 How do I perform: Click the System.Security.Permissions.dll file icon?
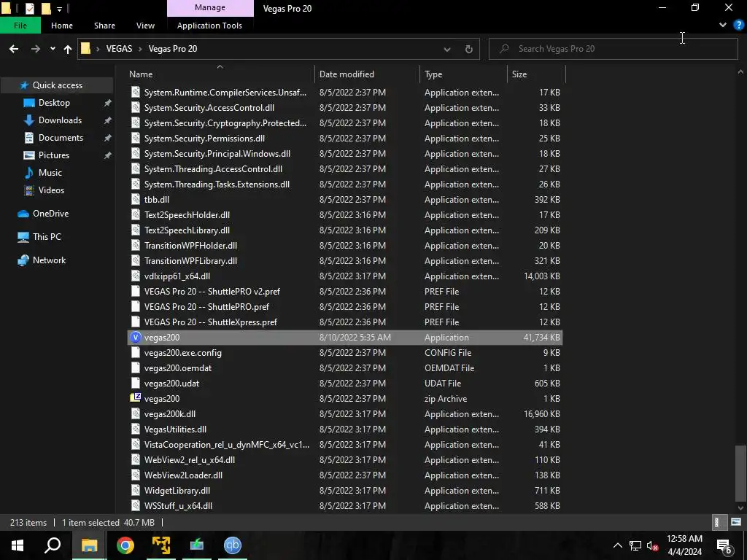click(136, 138)
